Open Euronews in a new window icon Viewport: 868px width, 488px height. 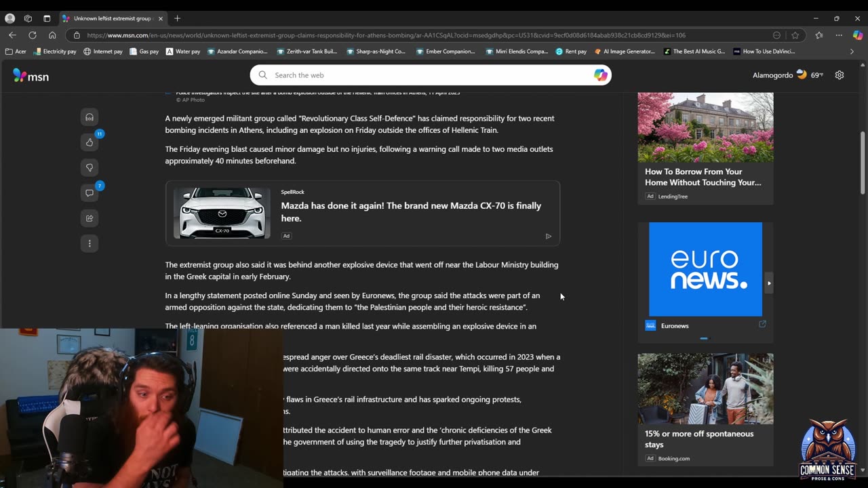coord(762,325)
